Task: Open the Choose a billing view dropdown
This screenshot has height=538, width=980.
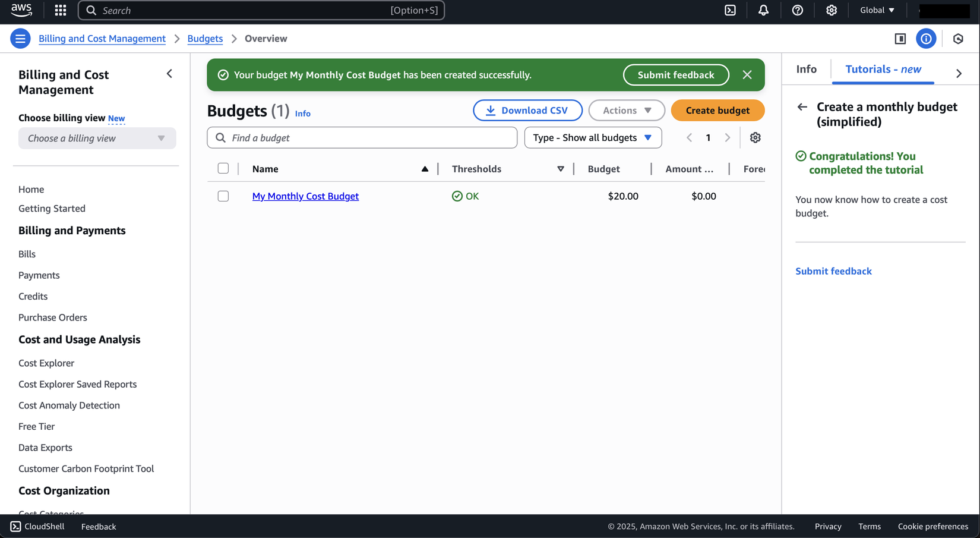Action: tap(97, 139)
